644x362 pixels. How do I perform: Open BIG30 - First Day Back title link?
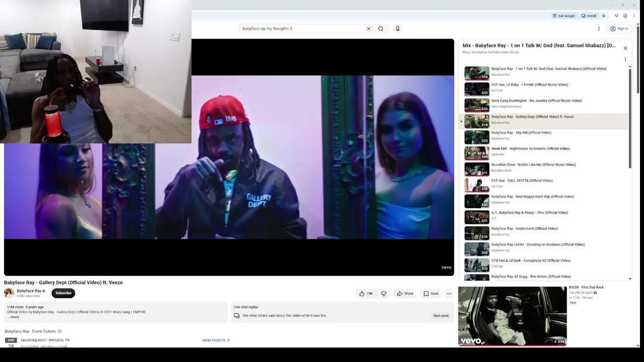[586, 288]
